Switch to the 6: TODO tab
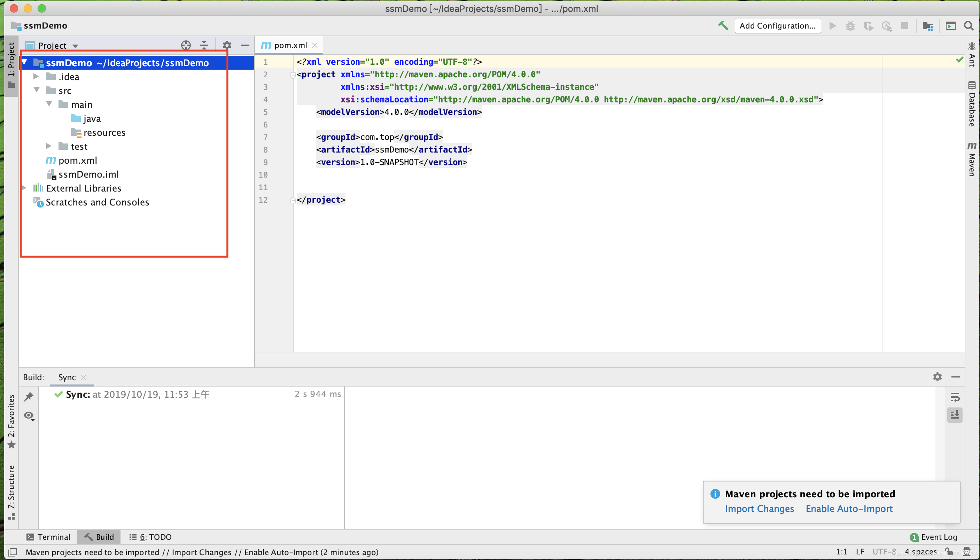980x560 pixels. click(151, 537)
